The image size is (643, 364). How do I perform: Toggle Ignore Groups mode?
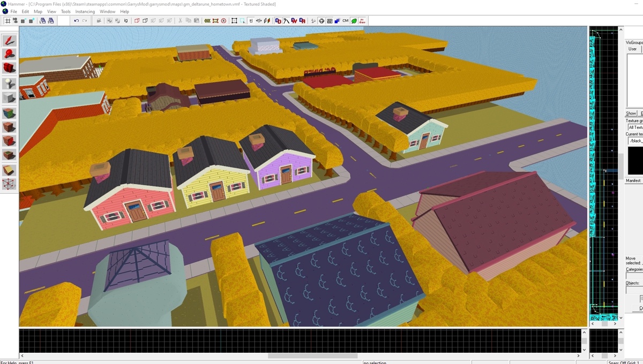tap(125, 21)
